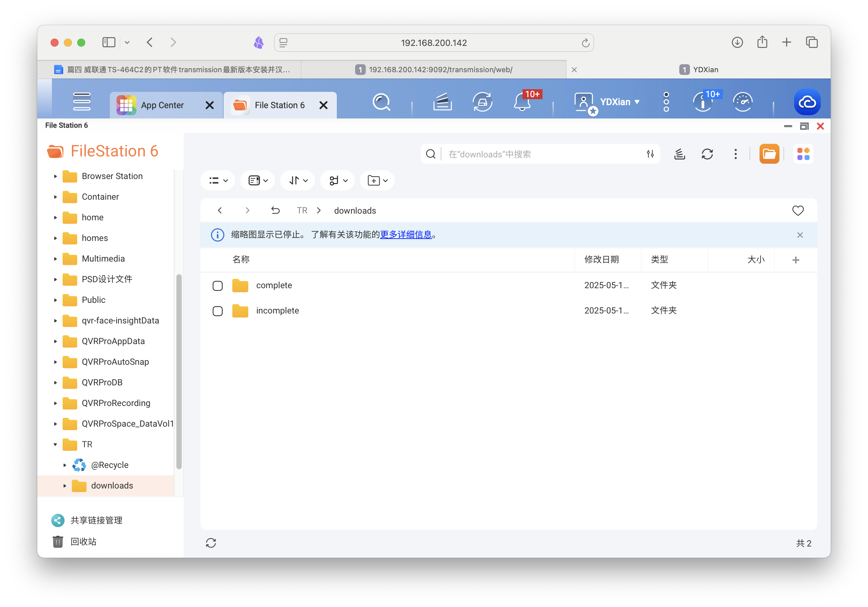Sort by 修改日期 column header
The image size is (868, 607).
(x=601, y=259)
